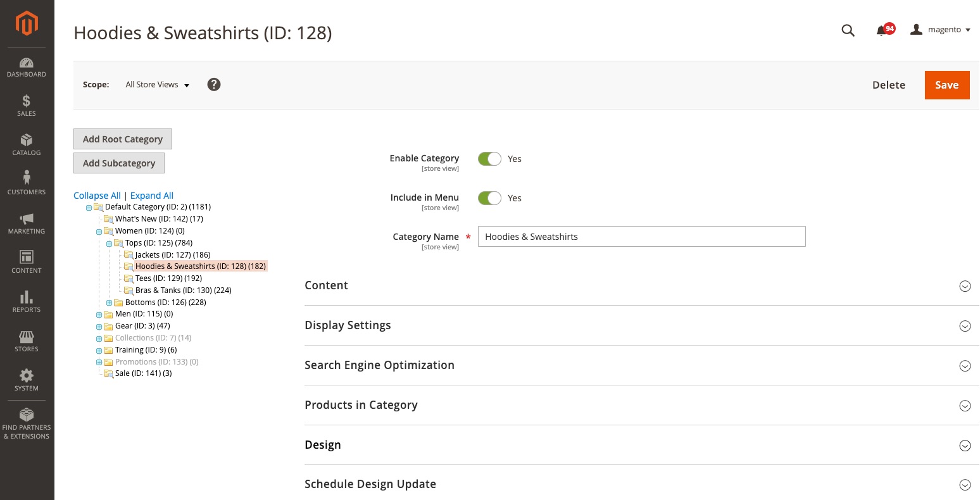Toggle the Enable Category switch

tap(489, 159)
